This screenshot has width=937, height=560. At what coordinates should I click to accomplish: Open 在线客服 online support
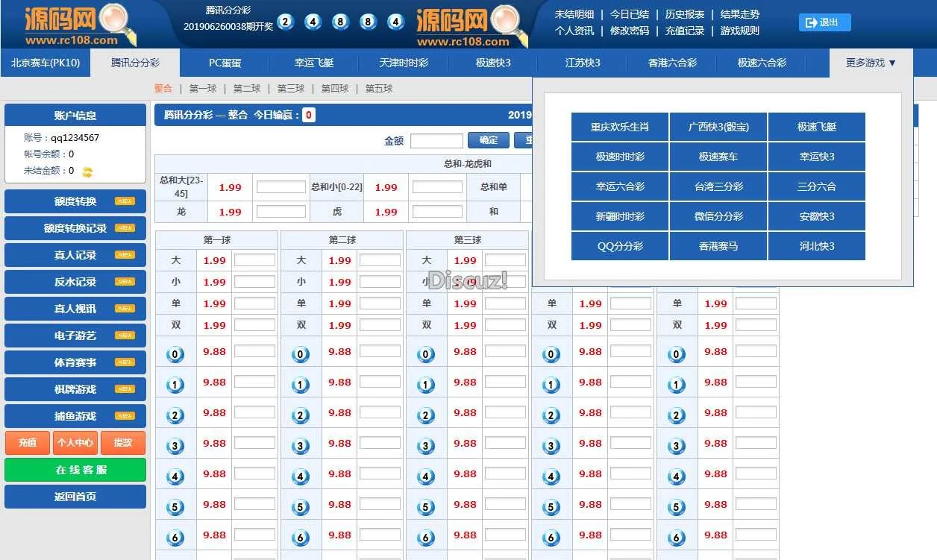click(75, 470)
